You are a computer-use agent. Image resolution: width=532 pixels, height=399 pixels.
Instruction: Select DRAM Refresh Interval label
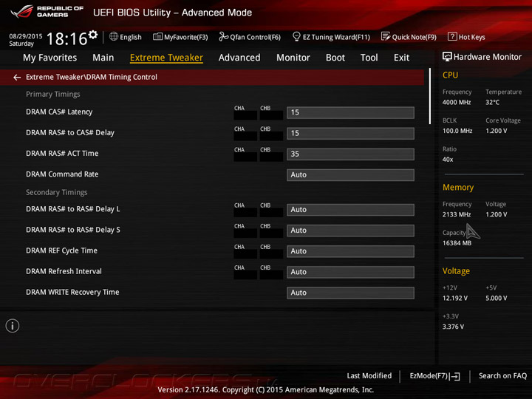point(64,271)
